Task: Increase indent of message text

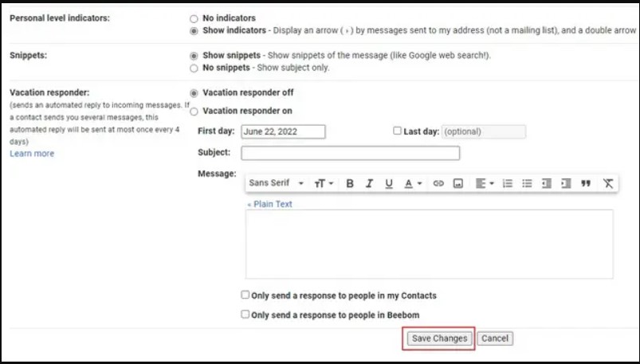Action: click(566, 183)
